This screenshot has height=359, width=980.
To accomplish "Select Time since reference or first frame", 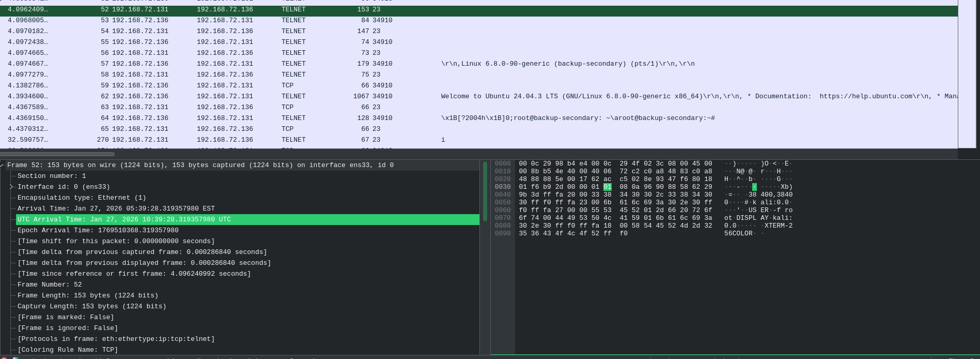I will click(x=247, y=274).
